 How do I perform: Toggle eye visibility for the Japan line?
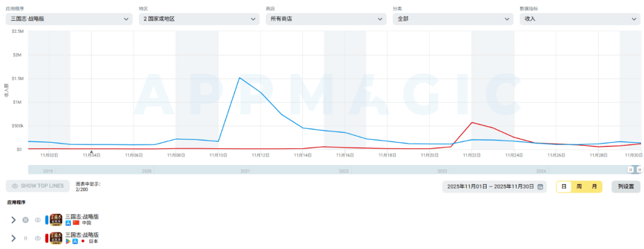click(x=38, y=238)
